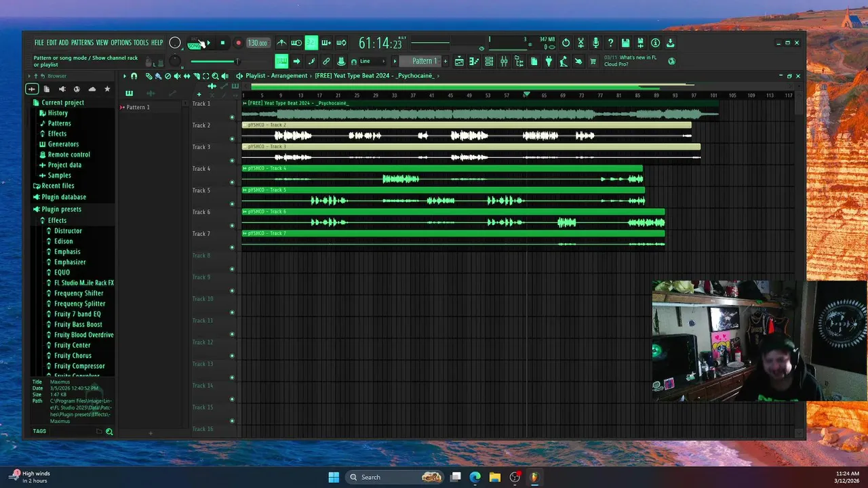Select the playlist Paint brush tool
The height and width of the screenshot is (488, 868).
pyautogui.click(x=158, y=76)
